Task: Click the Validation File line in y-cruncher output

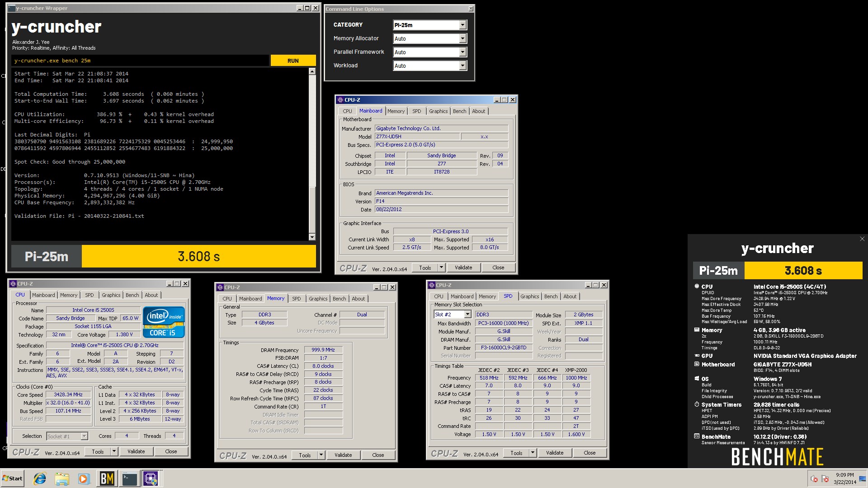Action: pyautogui.click(x=79, y=216)
